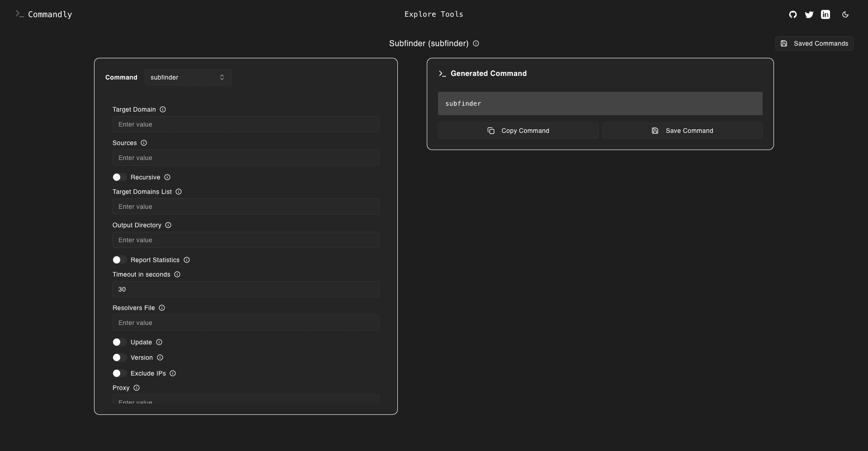Open the subfinder command dropdown
The width and height of the screenshot is (868, 451).
pyautogui.click(x=188, y=77)
